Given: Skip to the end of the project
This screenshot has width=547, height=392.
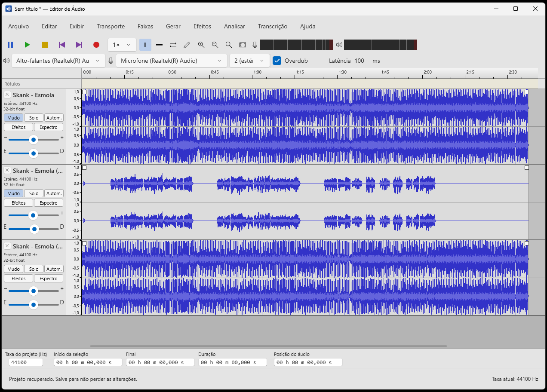Looking at the screenshot, I should [79, 45].
